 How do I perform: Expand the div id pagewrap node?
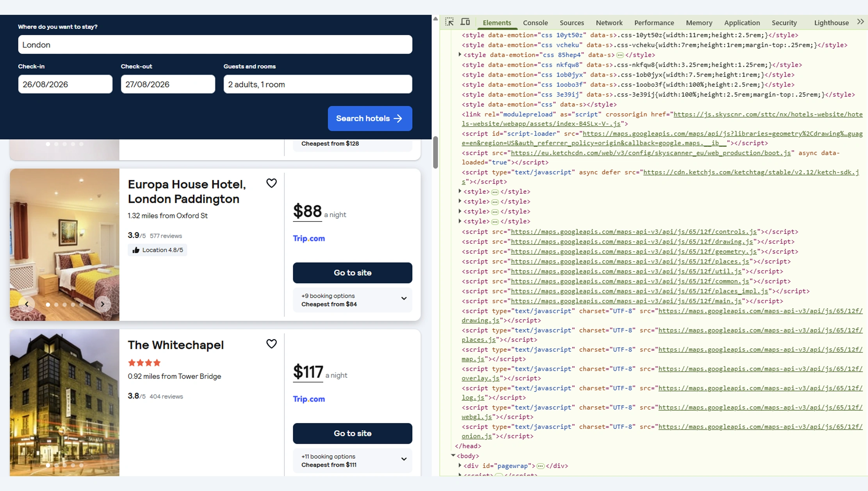point(460,466)
